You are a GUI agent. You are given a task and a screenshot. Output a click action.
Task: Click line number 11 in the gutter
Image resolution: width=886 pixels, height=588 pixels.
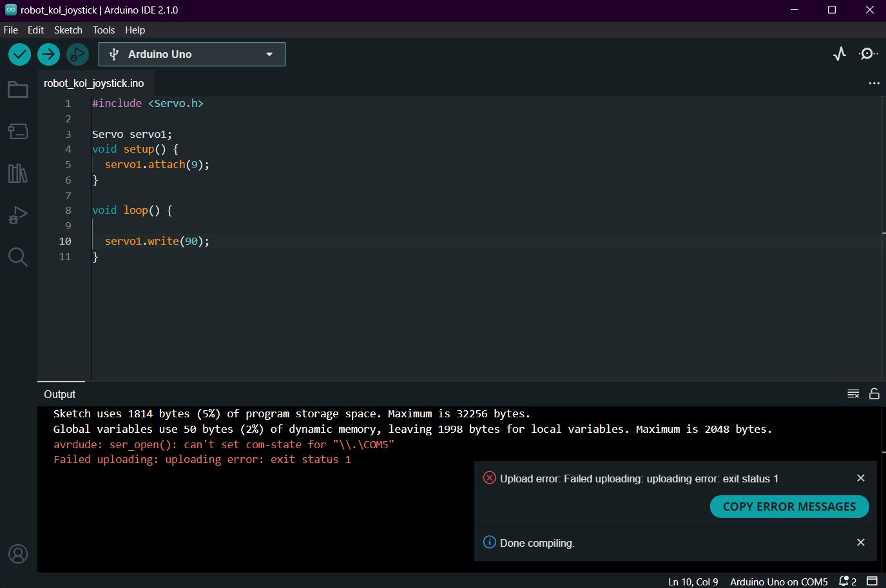[x=65, y=257]
